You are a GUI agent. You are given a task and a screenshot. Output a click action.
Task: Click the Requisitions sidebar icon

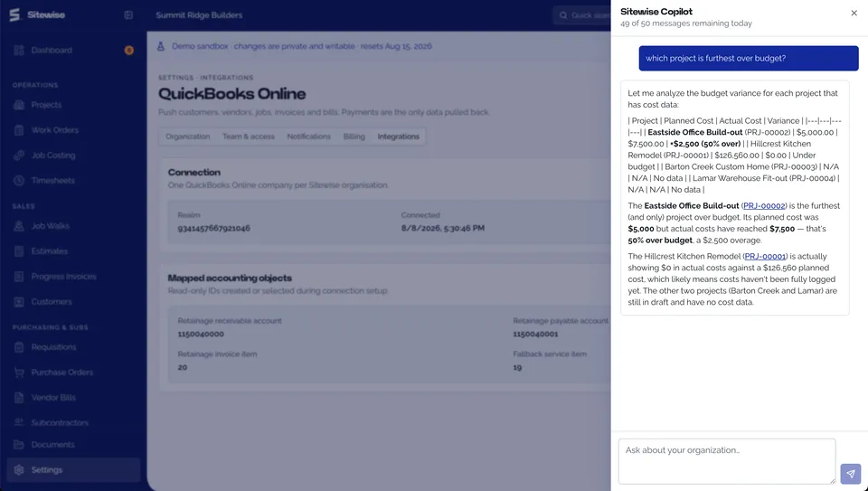[19, 347]
